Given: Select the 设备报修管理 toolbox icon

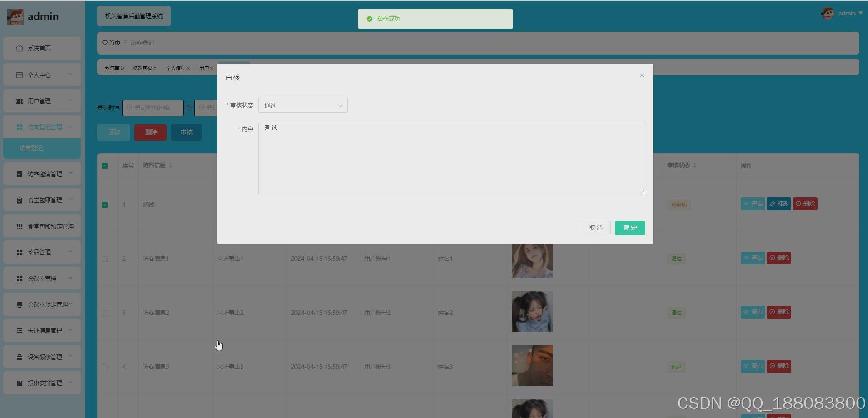Looking at the screenshot, I should point(19,357).
